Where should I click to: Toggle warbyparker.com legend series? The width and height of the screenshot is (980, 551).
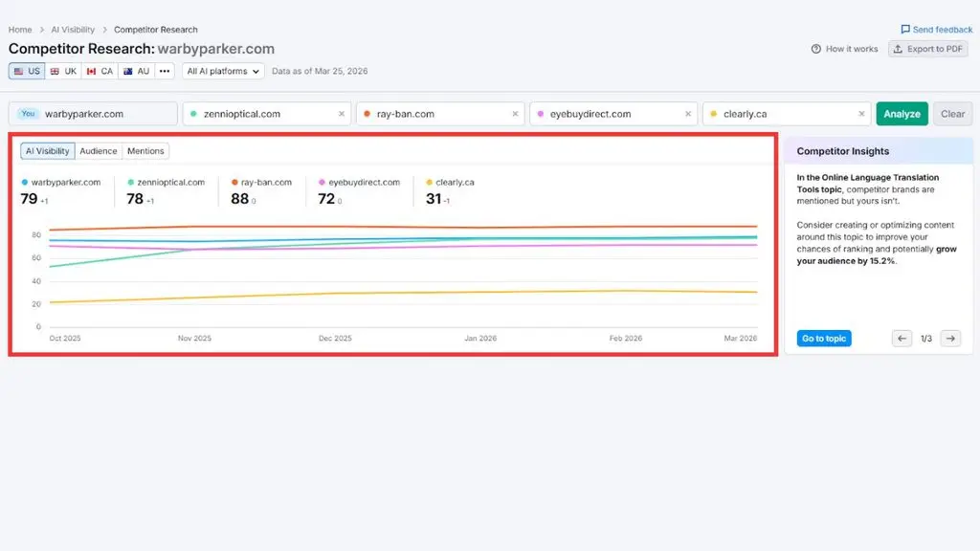click(x=60, y=183)
